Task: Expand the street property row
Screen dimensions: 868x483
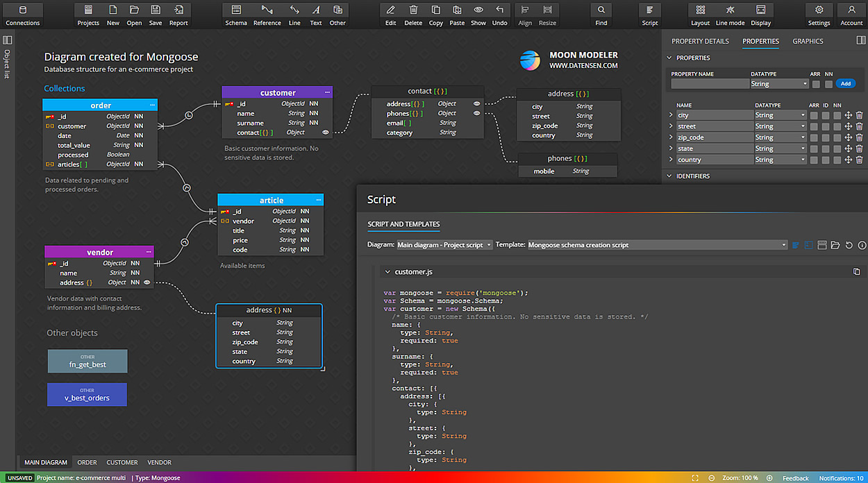Action: point(671,126)
